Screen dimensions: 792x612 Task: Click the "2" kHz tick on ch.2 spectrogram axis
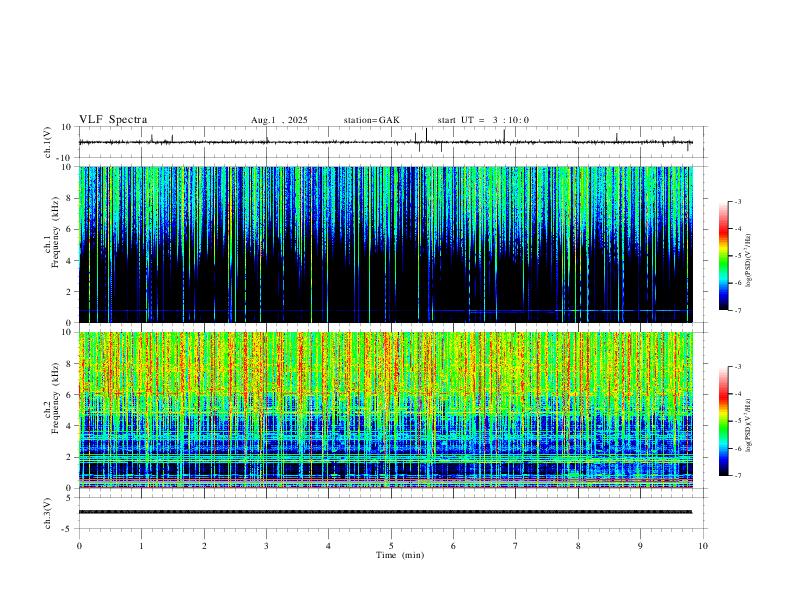70,457
